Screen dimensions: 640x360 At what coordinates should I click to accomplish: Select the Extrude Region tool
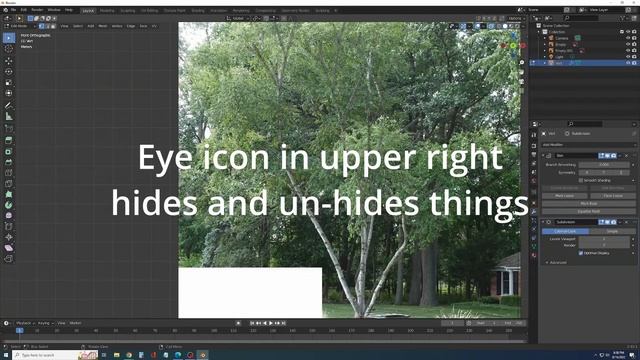click(x=9, y=140)
